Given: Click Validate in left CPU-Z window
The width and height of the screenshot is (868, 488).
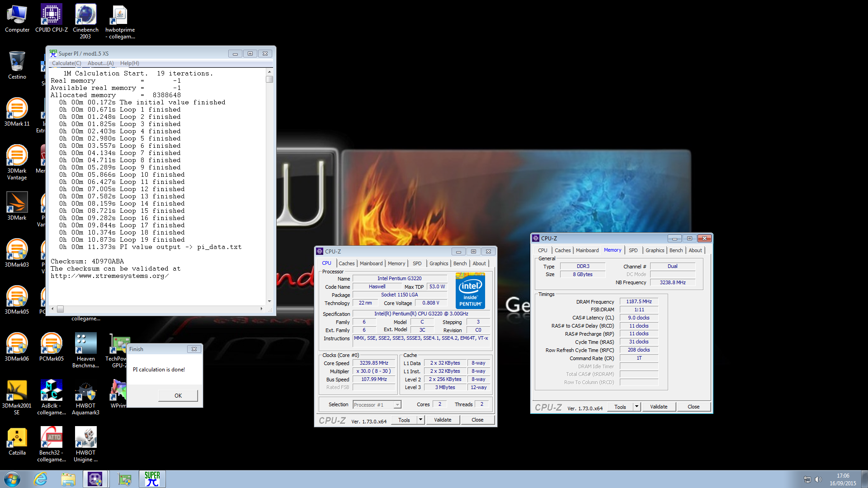Looking at the screenshot, I should click(443, 420).
